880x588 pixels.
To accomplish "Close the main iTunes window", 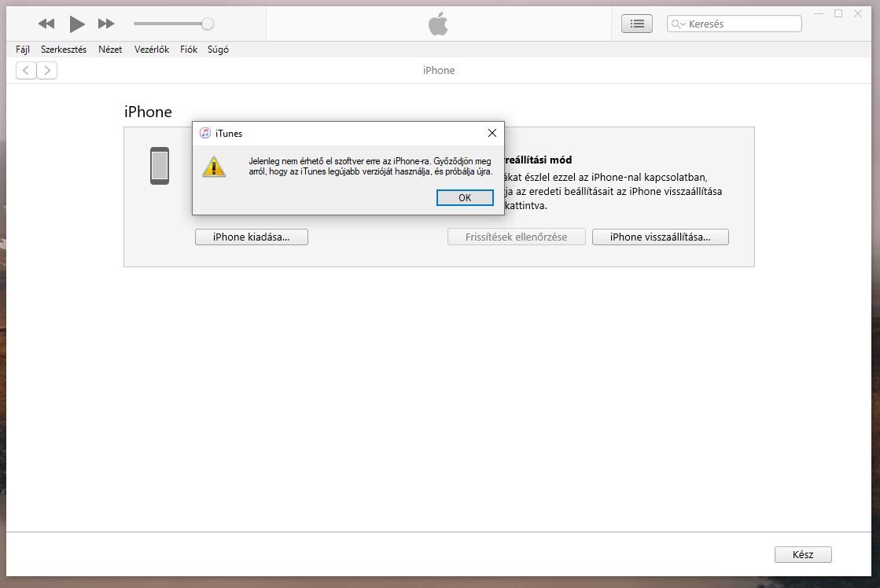I will 858,13.
